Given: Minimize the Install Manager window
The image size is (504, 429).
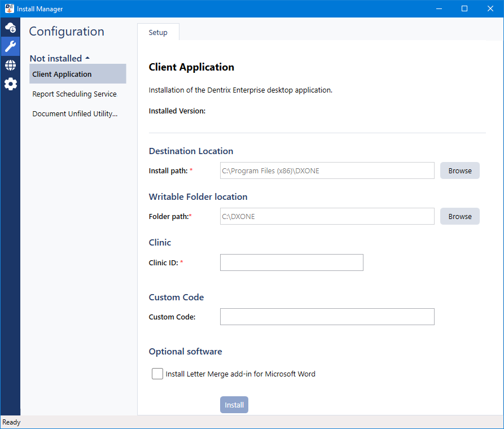Looking at the screenshot, I should [x=439, y=8].
